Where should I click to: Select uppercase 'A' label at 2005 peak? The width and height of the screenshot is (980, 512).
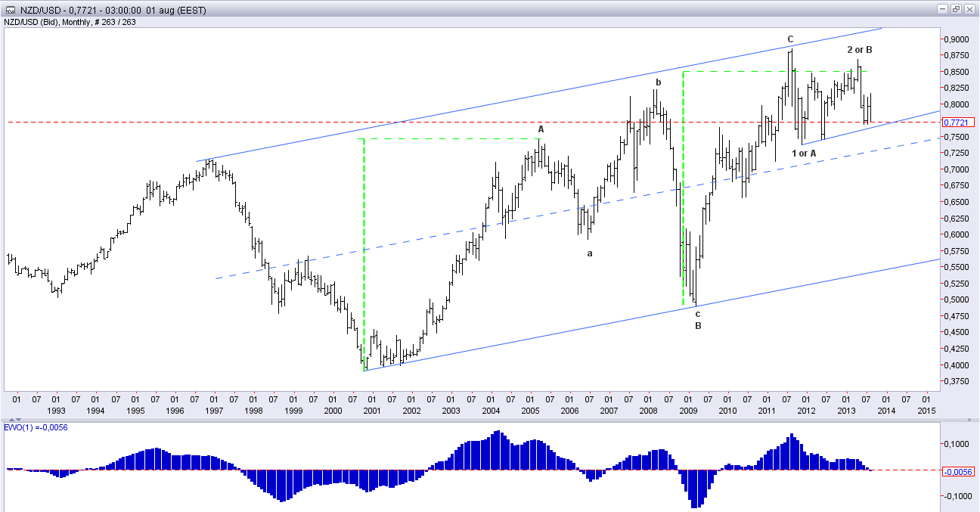click(541, 129)
